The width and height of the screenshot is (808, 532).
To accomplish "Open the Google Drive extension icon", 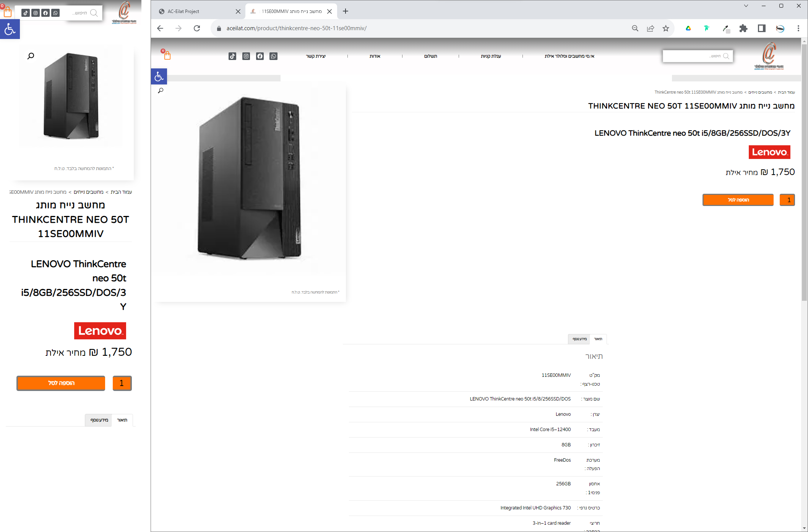I will click(688, 28).
